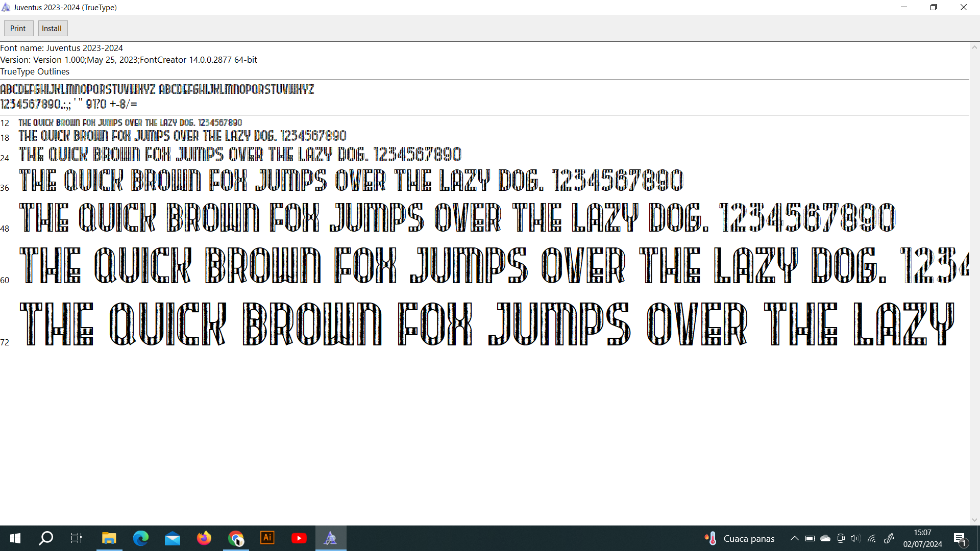The height and width of the screenshot is (551, 980).
Task: Open the clock and date flyout
Action: (922, 538)
